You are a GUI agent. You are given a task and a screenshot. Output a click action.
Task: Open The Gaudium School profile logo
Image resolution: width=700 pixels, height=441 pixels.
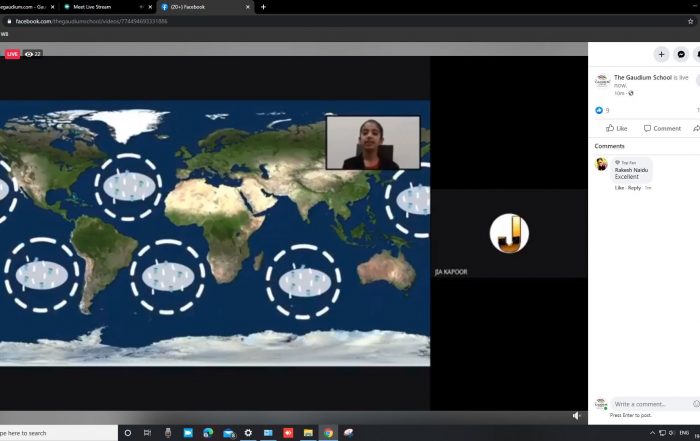coord(602,81)
